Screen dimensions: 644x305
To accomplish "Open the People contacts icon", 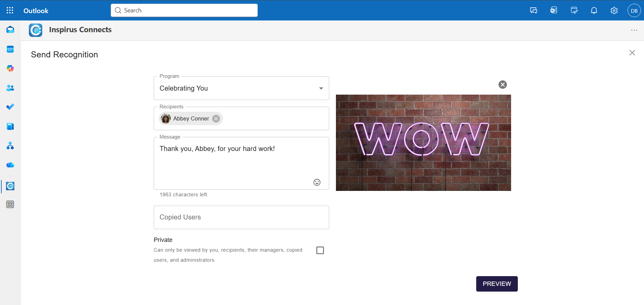I will pyautogui.click(x=10, y=88).
